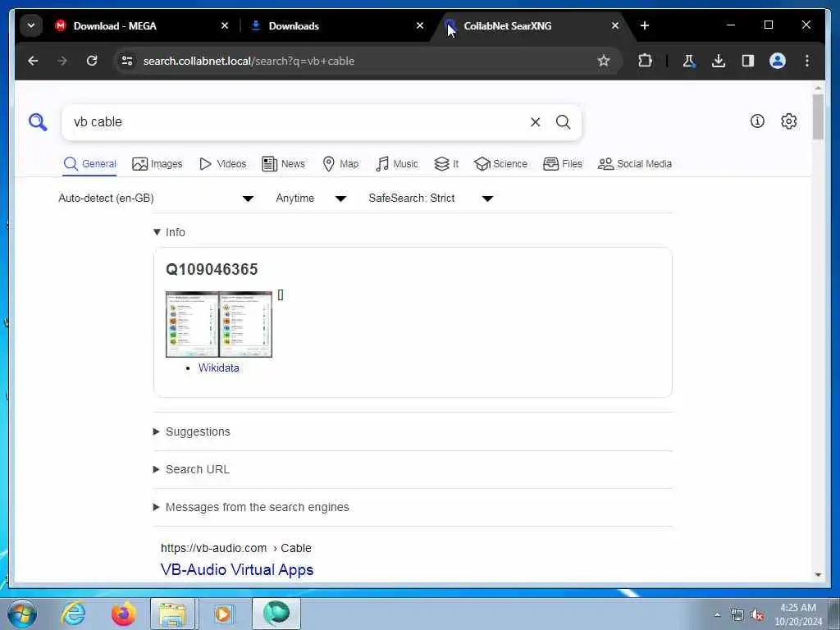This screenshot has height=630, width=840.
Task: Open File Explorer from taskbar
Action: pos(173,614)
